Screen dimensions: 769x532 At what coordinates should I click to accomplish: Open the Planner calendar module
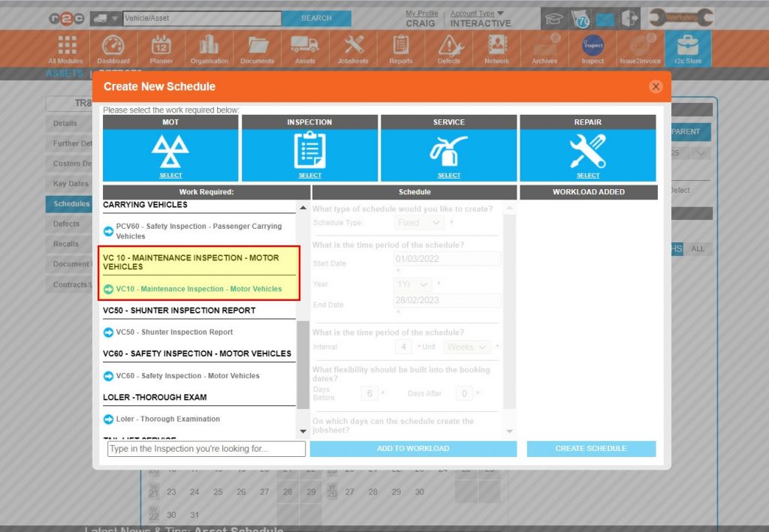click(x=161, y=47)
